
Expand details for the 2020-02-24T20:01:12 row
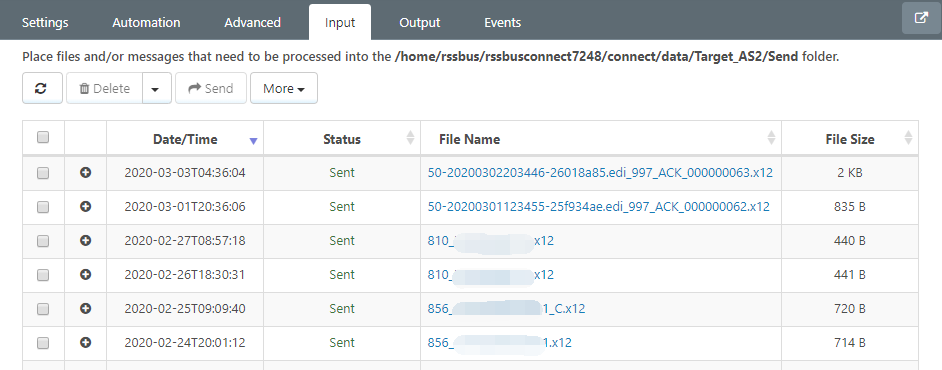[x=85, y=343]
